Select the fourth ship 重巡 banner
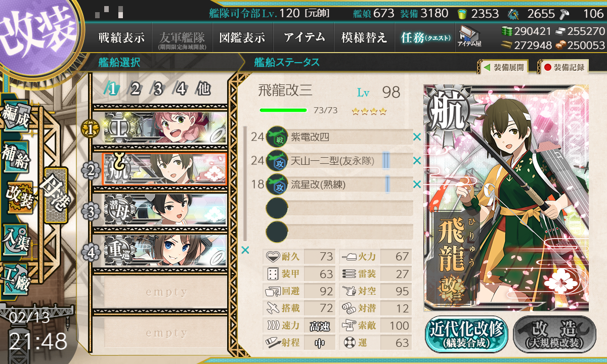607x364 pixels. click(x=165, y=251)
